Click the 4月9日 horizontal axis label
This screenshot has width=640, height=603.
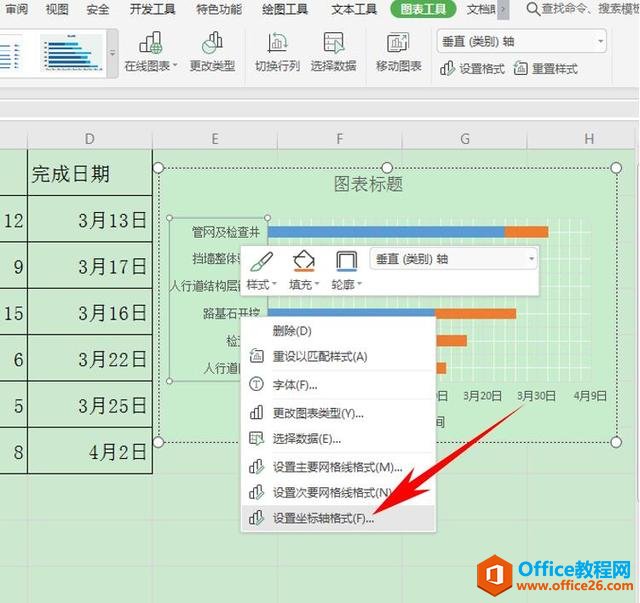pyautogui.click(x=590, y=396)
